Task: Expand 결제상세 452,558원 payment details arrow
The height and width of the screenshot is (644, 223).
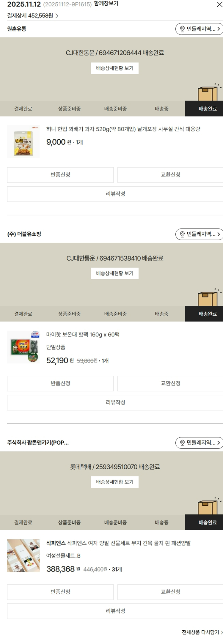Action: click(x=57, y=16)
